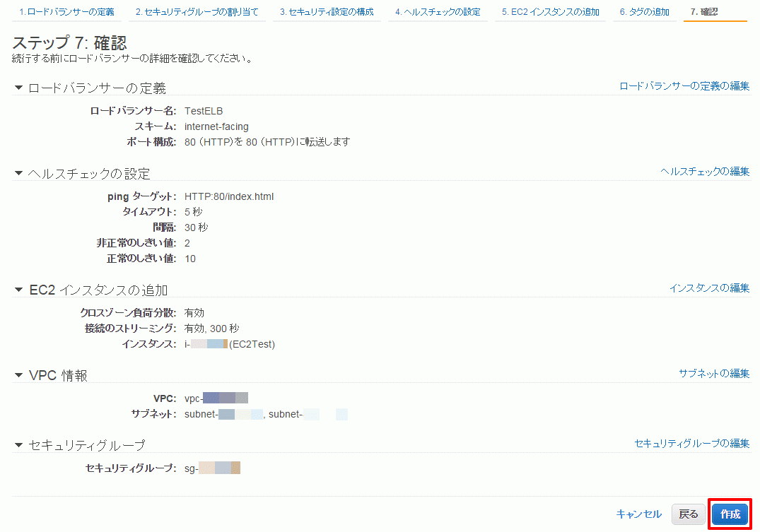Image resolution: width=760 pixels, height=532 pixels.
Task: Click ヘルスチェックの編集 link
Action: click(705, 172)
